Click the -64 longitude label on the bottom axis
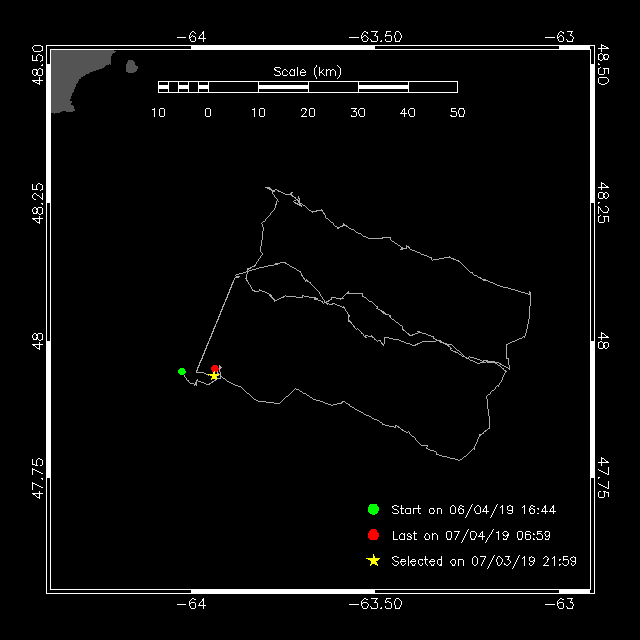The image size is (640, 640). point(190,604)
